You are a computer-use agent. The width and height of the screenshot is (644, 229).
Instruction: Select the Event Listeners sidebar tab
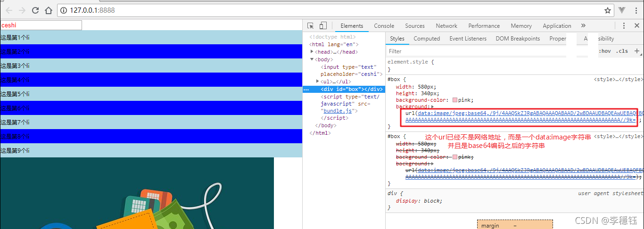click(x=468, y=39)
